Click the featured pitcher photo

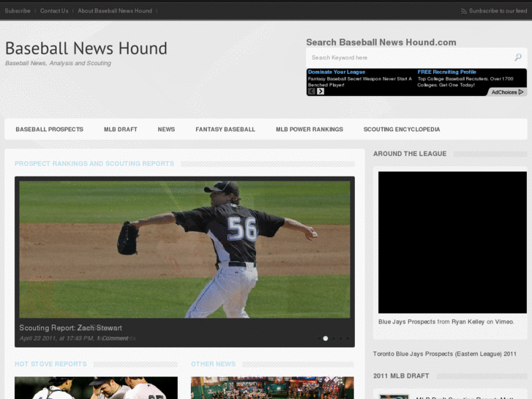pos(184,249)
